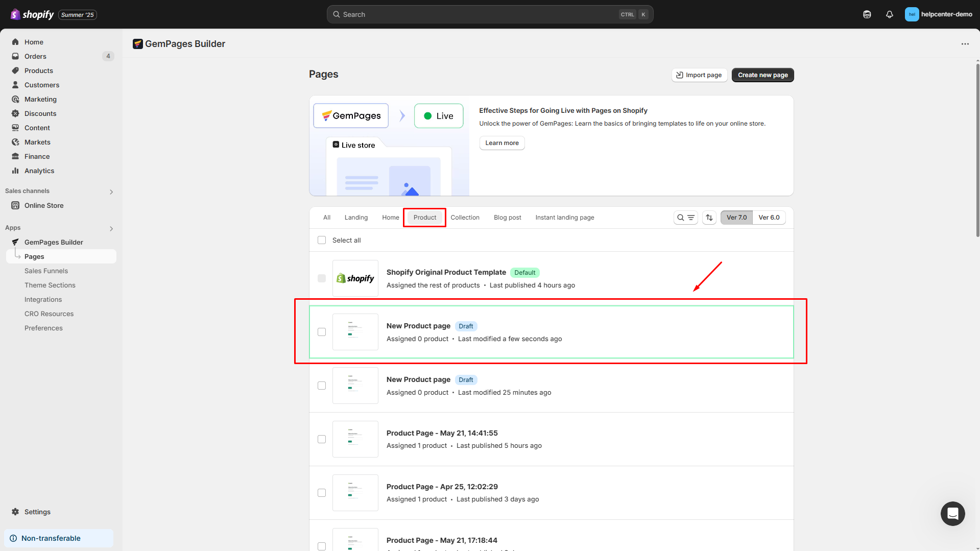
Task: Switch to the Landing tab
Action: point(356,218)
